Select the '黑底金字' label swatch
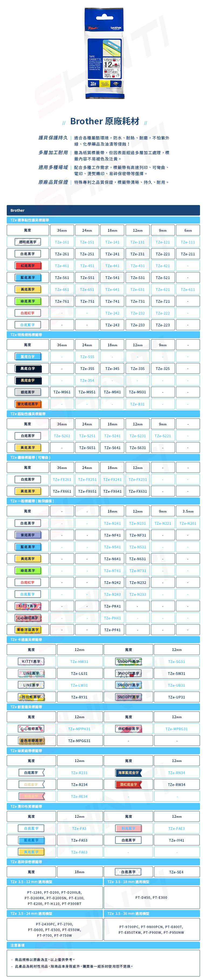 (28, 380)
